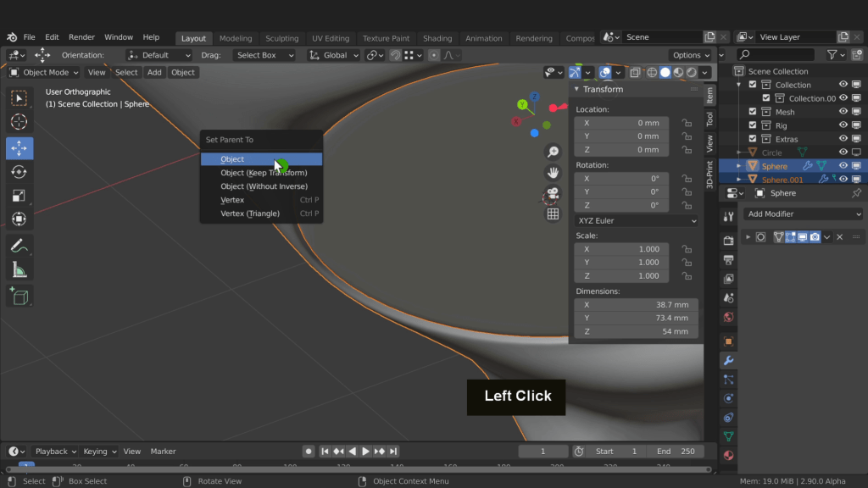Click the Location X value field

(x=621, y=123)
